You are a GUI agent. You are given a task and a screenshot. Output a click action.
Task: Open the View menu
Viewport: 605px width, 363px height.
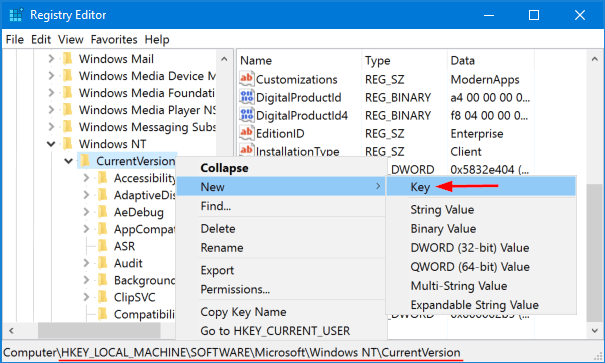(x=71, y=39)
